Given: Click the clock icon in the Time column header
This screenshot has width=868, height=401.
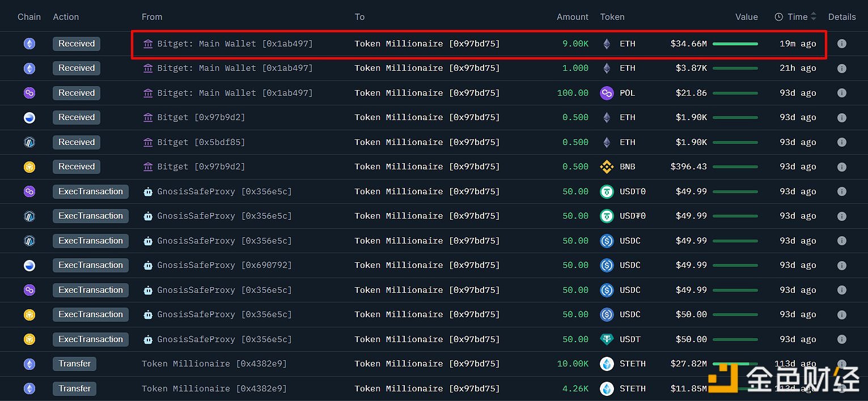Looking at the screenshot, I should coord(778,16).
